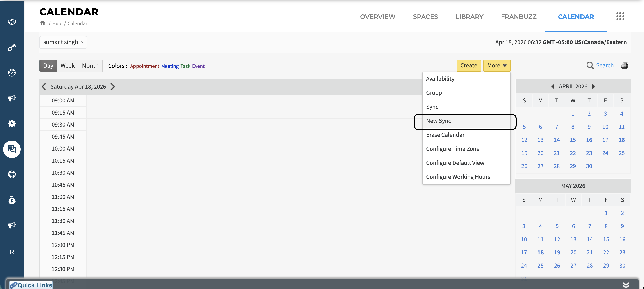Image resolution: width=644 pixels, height=289 pixels.
Task: Expand the Quick Links bar chevrons
Action: [x=626, y=285]
